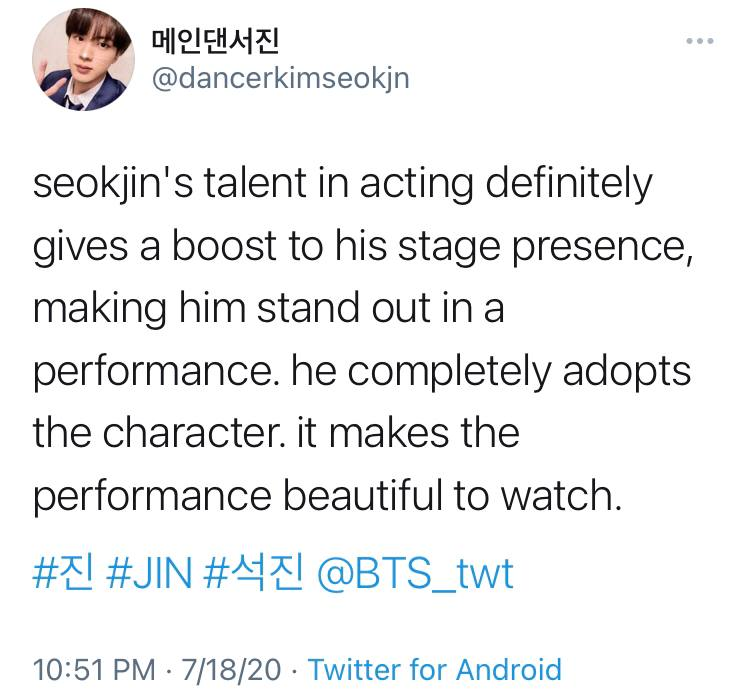This screenshot has width=750, height=695.
Task: Open the @dancerkimseokjn handle
Action: point(281,78)
